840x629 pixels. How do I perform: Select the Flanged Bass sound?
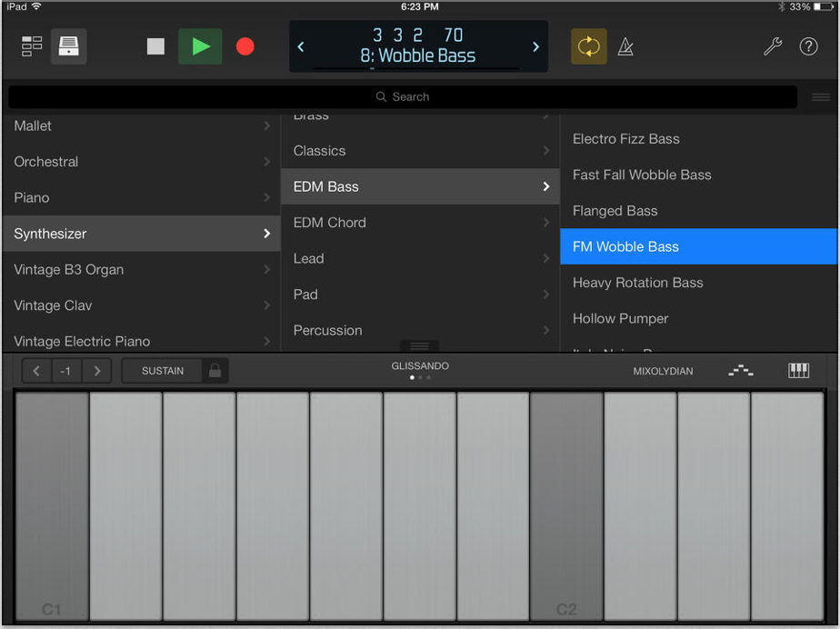pyautogui.click(x=698, y=211)
